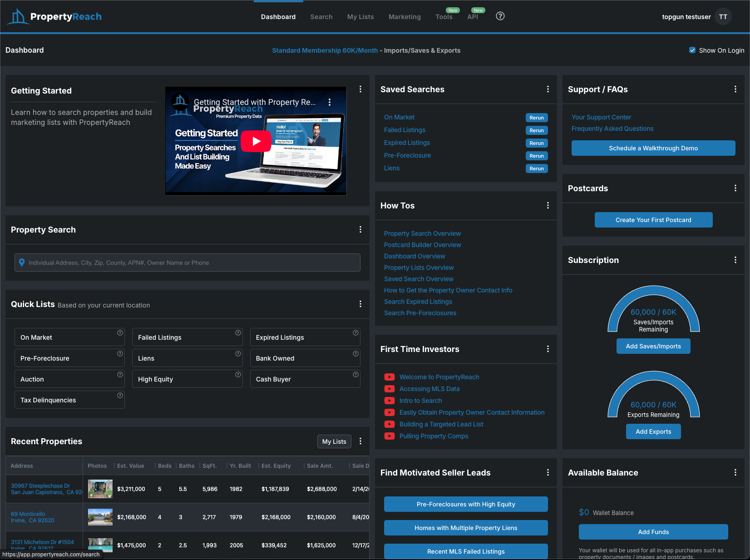Open the How Tos panel options menu
The width and height of the screenshot is (750, 560).
point(548,205)
